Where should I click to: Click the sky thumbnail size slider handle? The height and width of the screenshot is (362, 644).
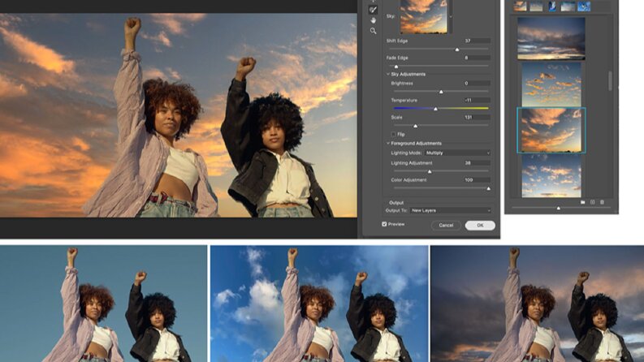click(x=558, y=208)
